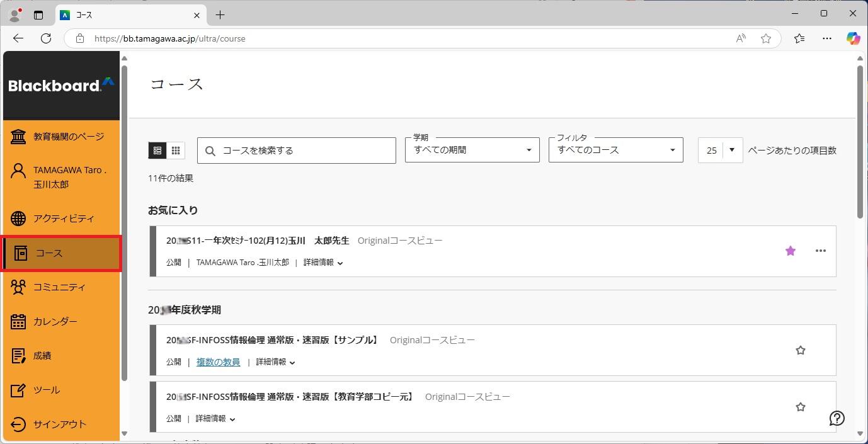Expand 詳細情報 for 一年次セミナー102 course
Image resolution: width=868 pixels, height=444 pixels.
click(x=323, y=263)
